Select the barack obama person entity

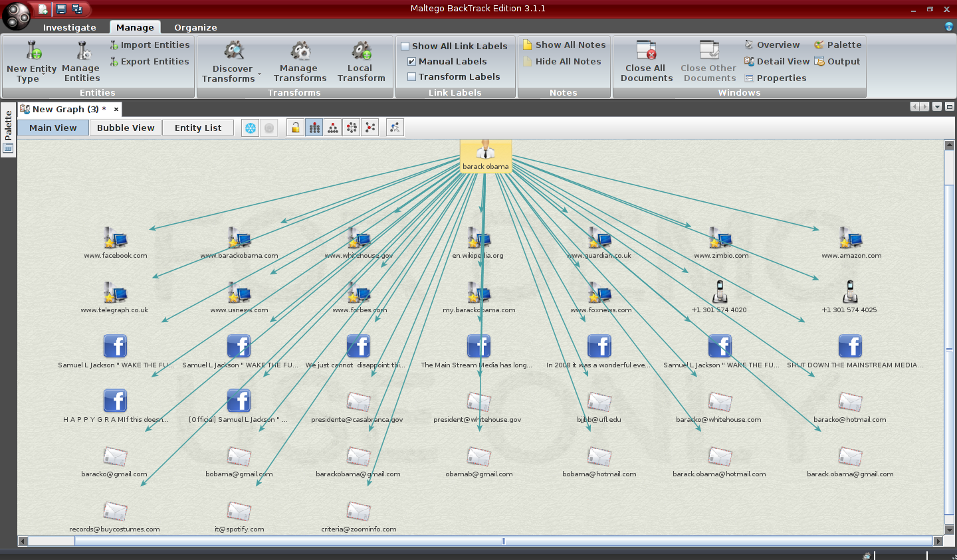(486, 155)
